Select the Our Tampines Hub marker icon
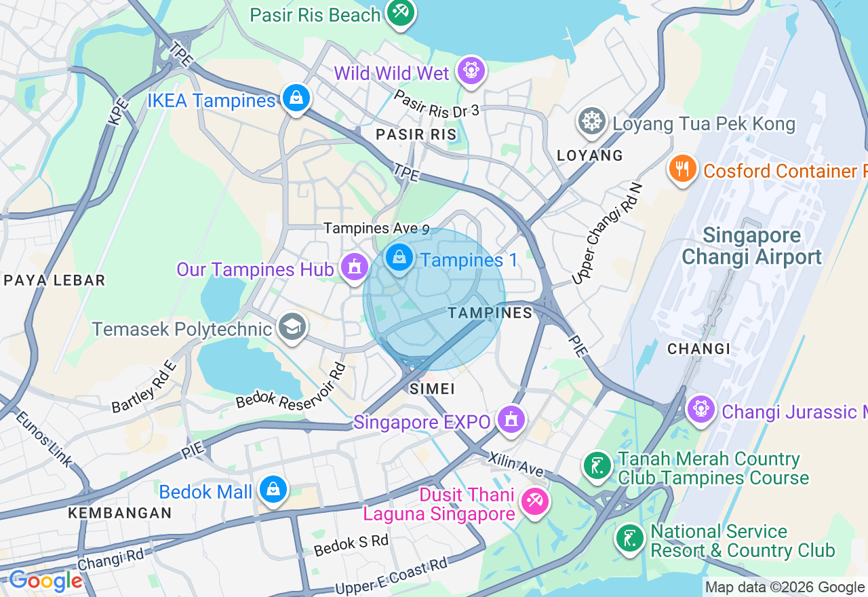This screenshot has width=868, height=597. click(354, 267)
